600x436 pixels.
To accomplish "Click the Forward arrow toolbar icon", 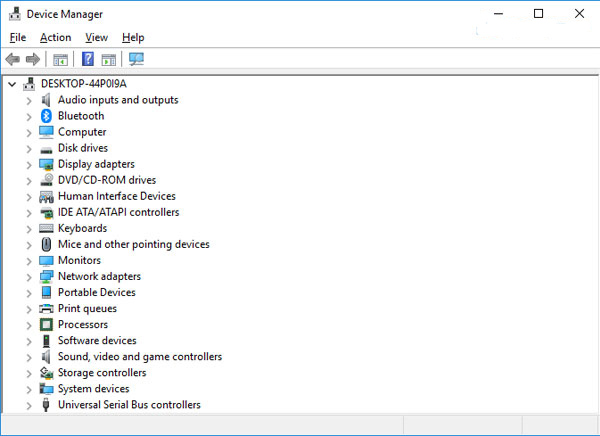I will (33, 59).
